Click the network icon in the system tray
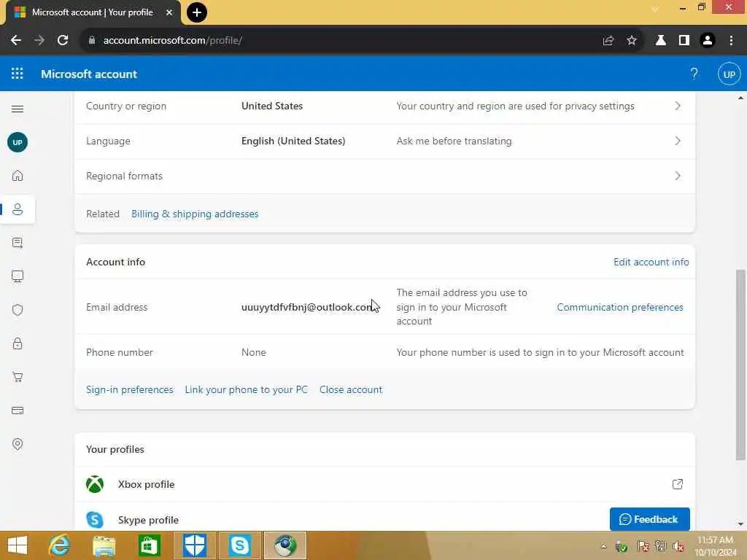The height and width of the screenshot is (560, 747). 660,545
